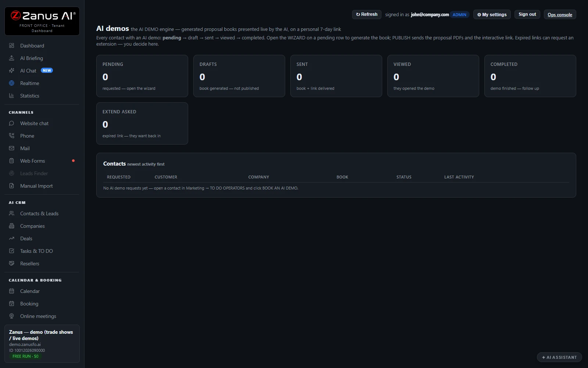The height and width of the screenshot is (368, 588).
Task: Click the STATUS column header
Action: coord(404,177)
